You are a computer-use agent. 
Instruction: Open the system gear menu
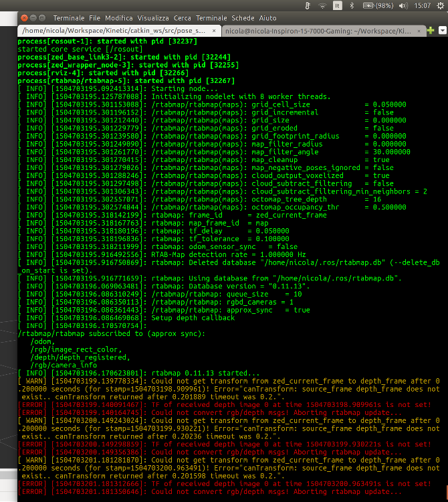tap(439, 5)
